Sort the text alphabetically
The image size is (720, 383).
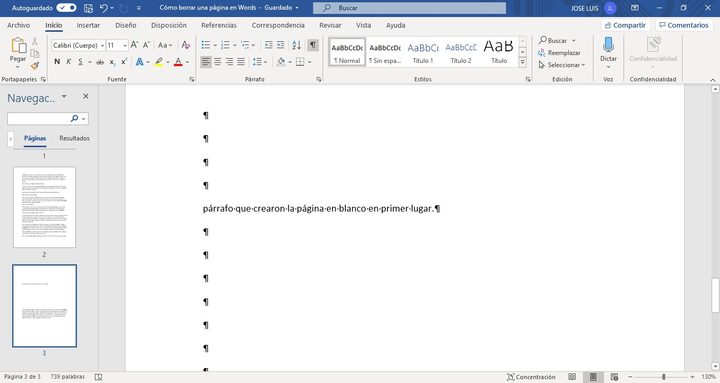click(x=297, y=45)
